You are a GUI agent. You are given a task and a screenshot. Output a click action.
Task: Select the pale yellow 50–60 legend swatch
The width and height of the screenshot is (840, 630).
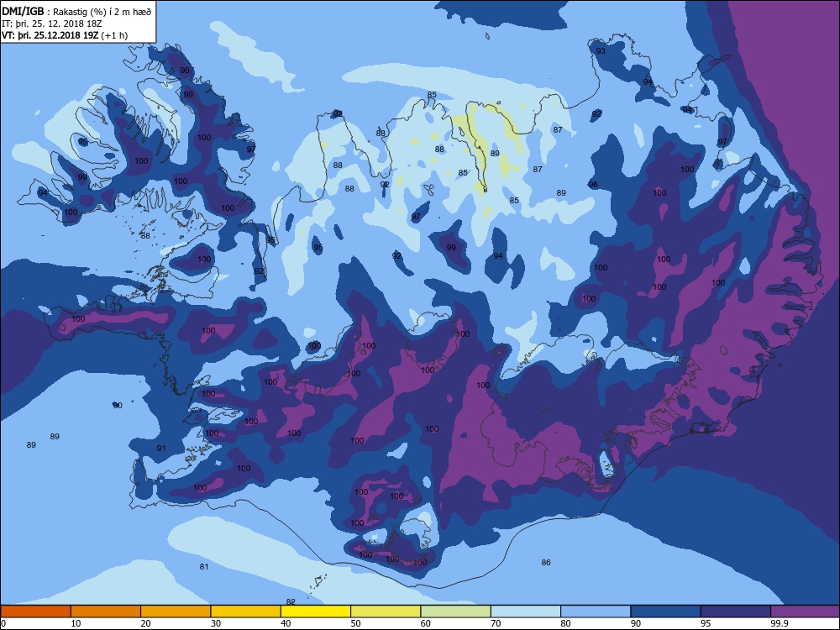(x=386, y=612)
